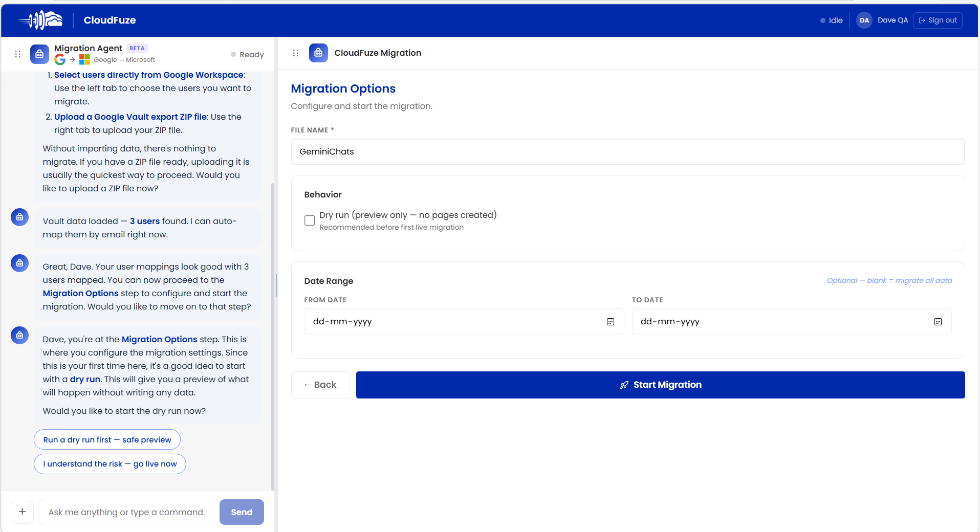Image resolution: width=980 pixels, height=532 pixels.
Task: Click the Migration Agent bot icon
Action: tap(39, 54)
